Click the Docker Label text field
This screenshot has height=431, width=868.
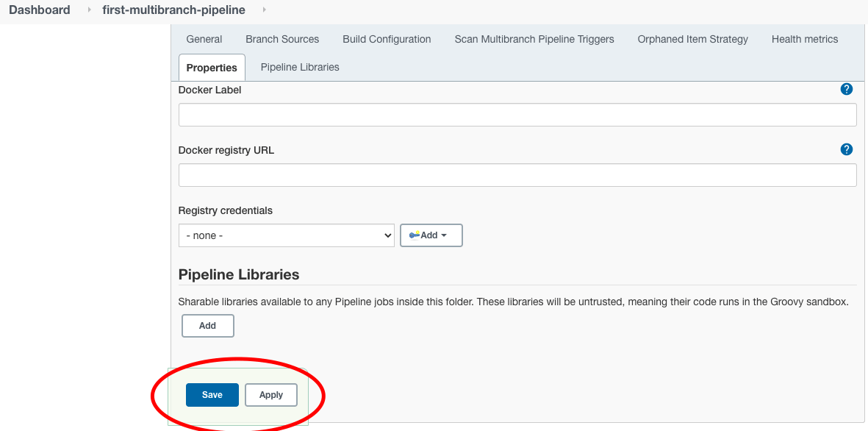[x=517, y=115]
